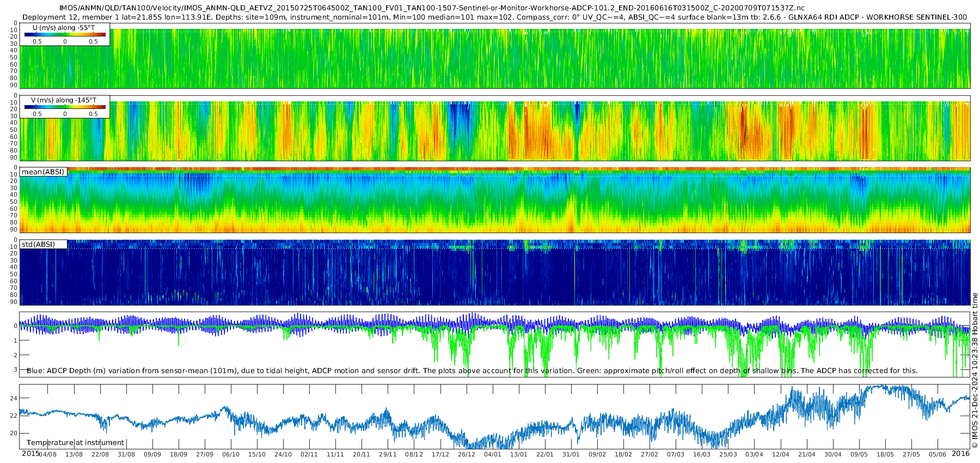Click the V velocity colorbar legend

pyautogui.click(x=65, y=107)
